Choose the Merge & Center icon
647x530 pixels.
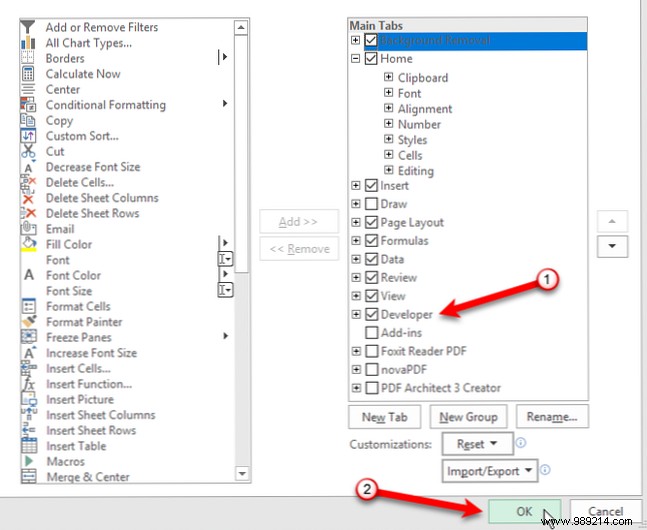29,476
